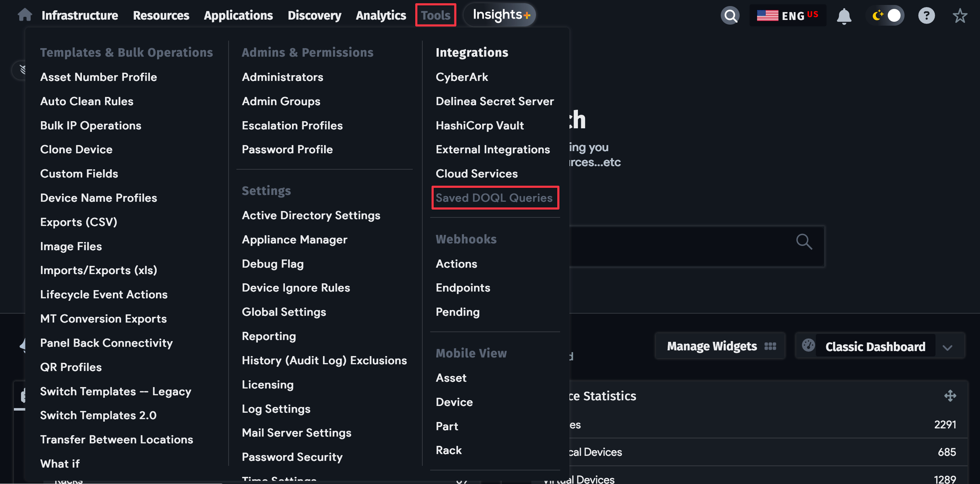980x484 pixels.
Task: Open Delinea Secret Server
Action: (495, 101)
